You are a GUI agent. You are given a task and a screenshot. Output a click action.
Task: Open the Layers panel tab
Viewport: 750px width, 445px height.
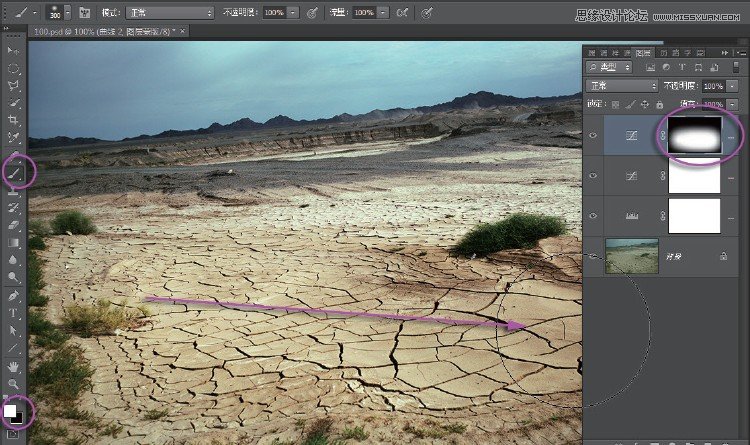(643, 53)
